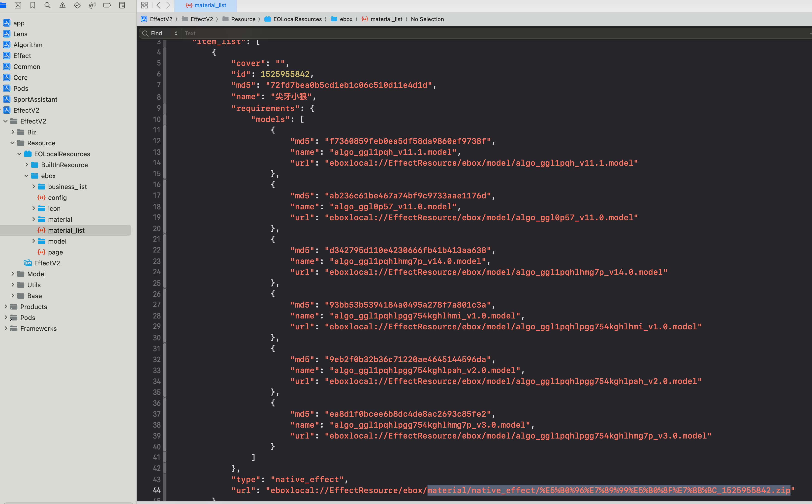Select the material_list editor tab

point(206,5)
